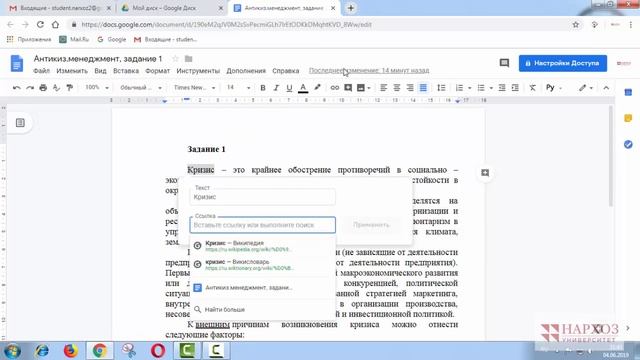This screenshot has height=360, width=640.
Task: Open the Инструменты menu
Action: pyautogui.click(x=198, y=71)
